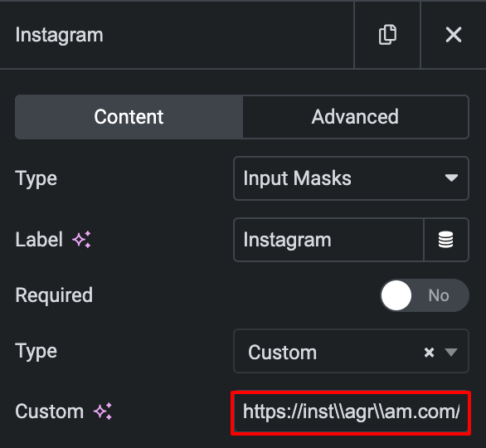Open the Input Masks type dropdown
The height and width of the screenshot is (448, 486).
(351, 178)
